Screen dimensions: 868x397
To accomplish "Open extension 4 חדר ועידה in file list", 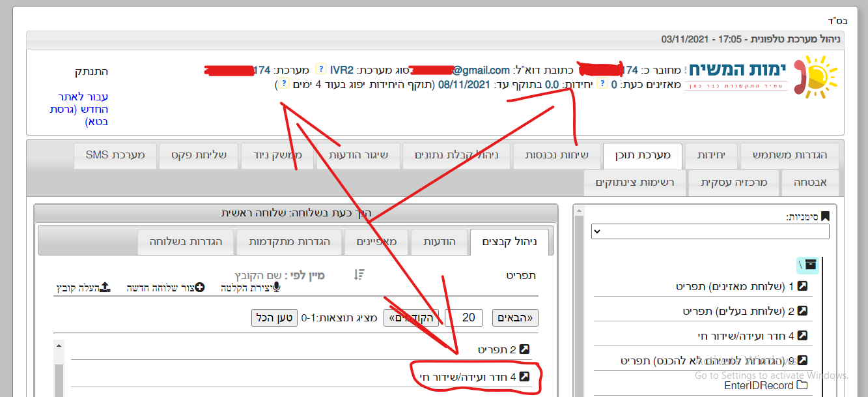I will (522, 377).
